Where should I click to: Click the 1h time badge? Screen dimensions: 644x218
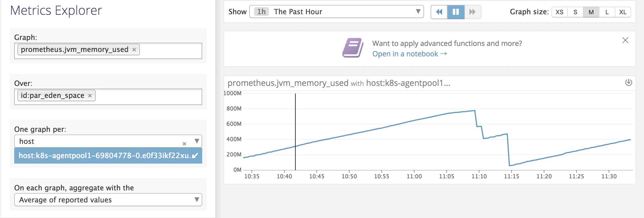point(261,11)
